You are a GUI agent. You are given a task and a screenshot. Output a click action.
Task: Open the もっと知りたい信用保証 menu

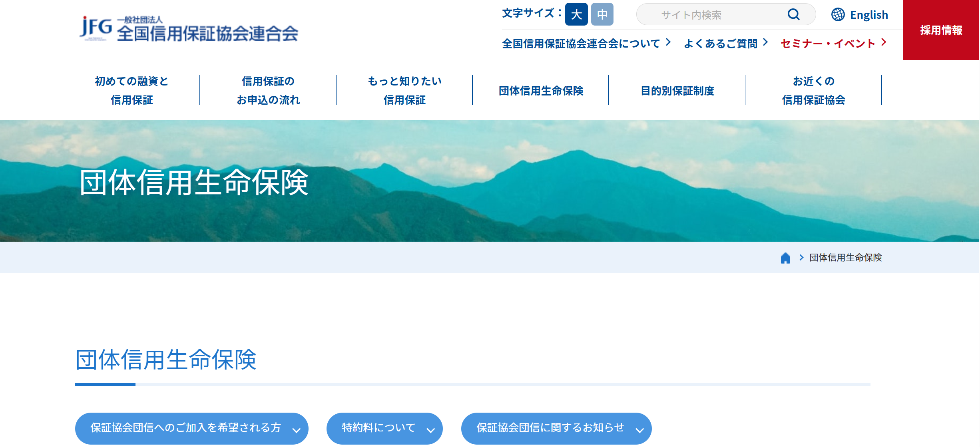404,91
